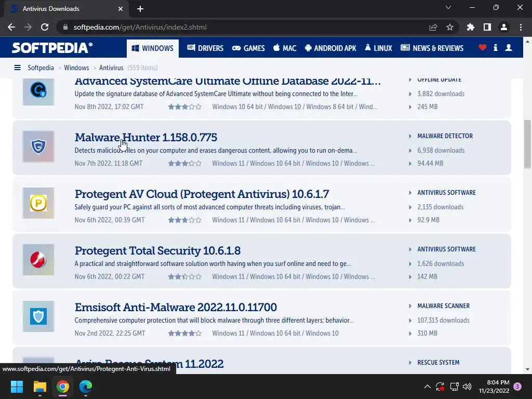Open the Windows Start menu
The height and width of the screenshot is (399, 532).
pos(17,387)
